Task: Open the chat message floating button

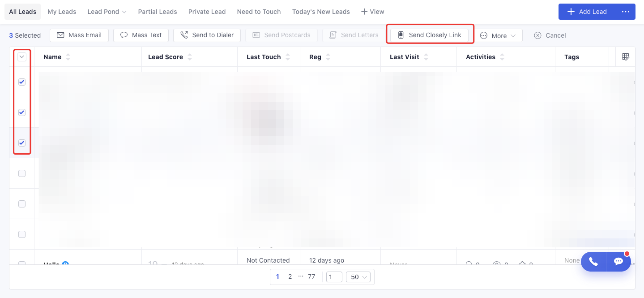Action: (x=618, y=262)
